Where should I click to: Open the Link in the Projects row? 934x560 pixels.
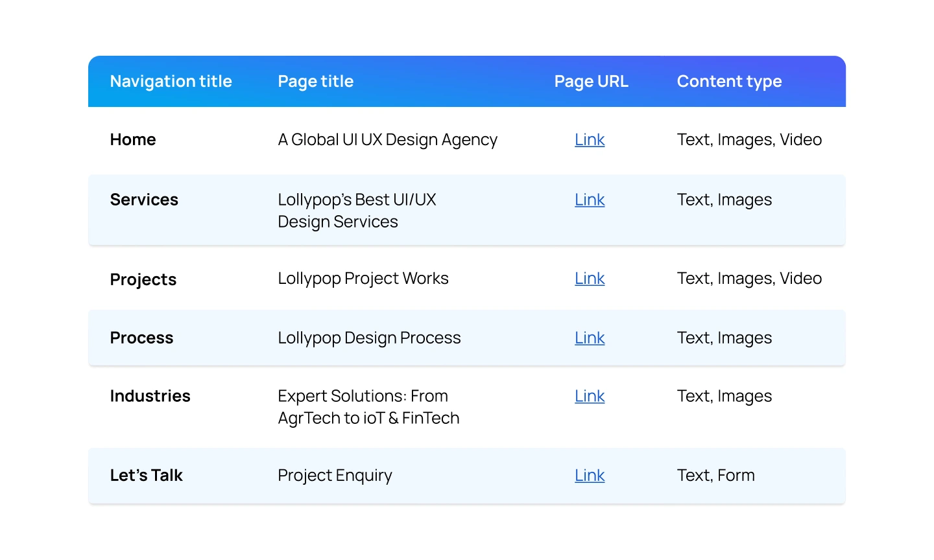click(590, 279)
